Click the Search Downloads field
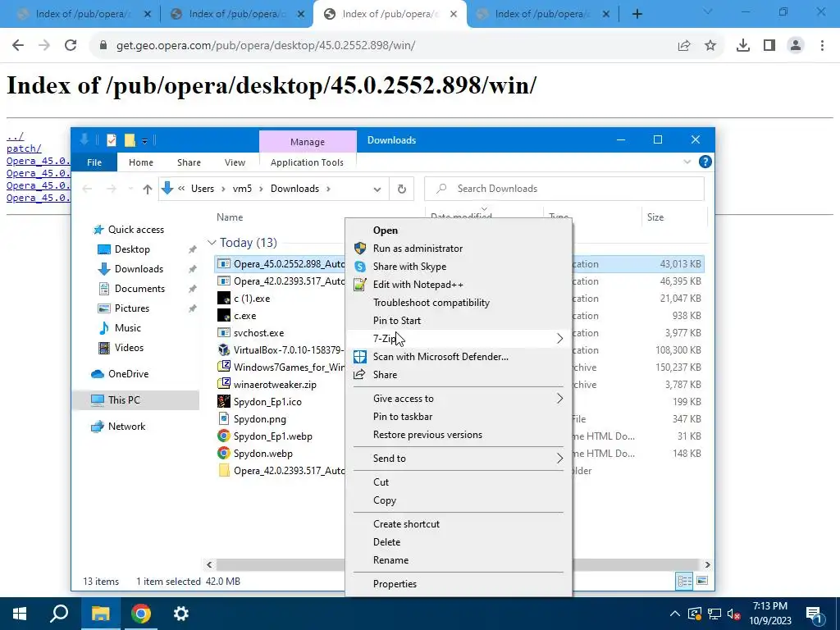840x630 pixels. click(564, 189)
